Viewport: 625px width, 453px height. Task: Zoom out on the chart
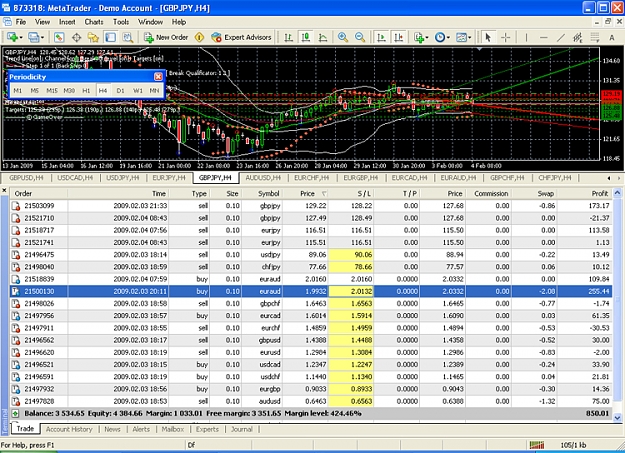coord(360,37)
